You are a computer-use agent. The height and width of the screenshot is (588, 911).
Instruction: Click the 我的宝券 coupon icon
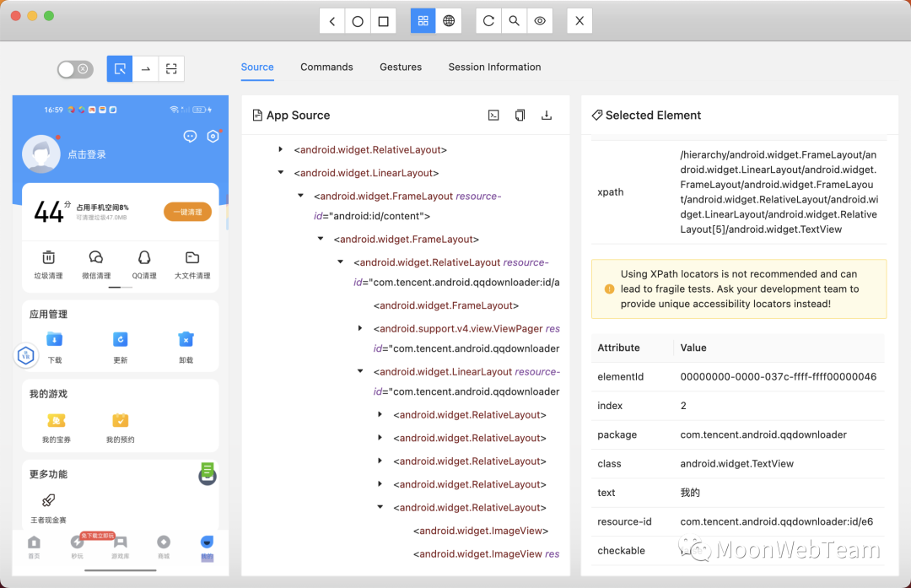(57, 420)
